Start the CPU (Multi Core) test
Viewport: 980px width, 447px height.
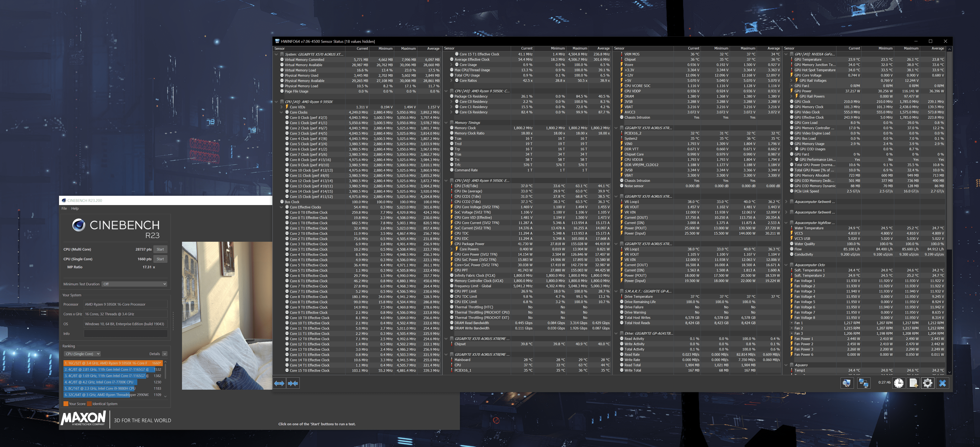[160, 249]
